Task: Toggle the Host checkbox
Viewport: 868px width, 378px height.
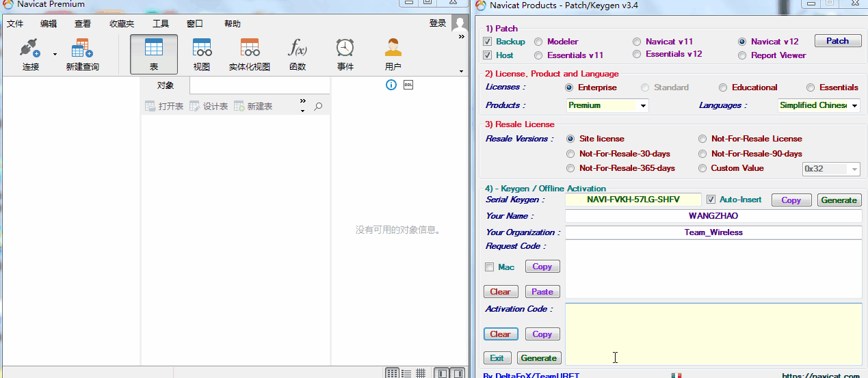Action: click(488, 55)
